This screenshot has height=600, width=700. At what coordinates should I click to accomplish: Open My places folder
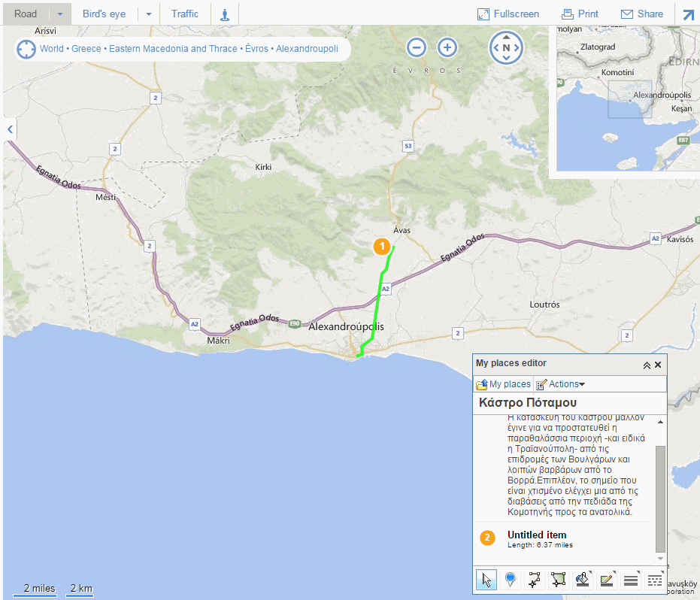504,384
